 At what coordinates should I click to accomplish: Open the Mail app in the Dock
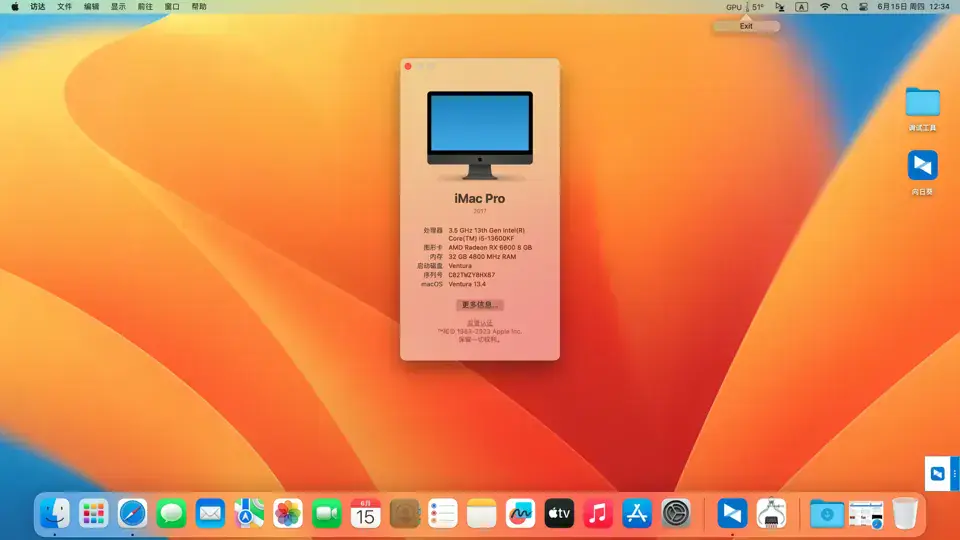click(210, 513)
